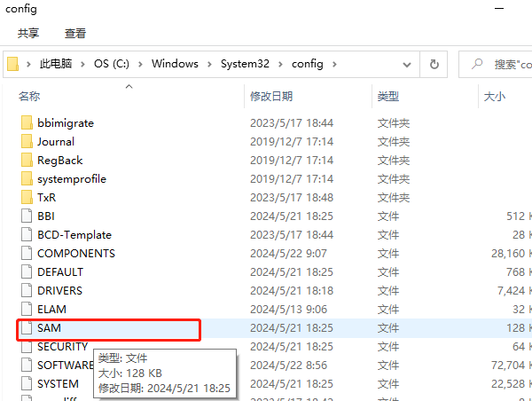Open the 共享 ribbon tab
The image size is (532, 401).
coord(28,34)
